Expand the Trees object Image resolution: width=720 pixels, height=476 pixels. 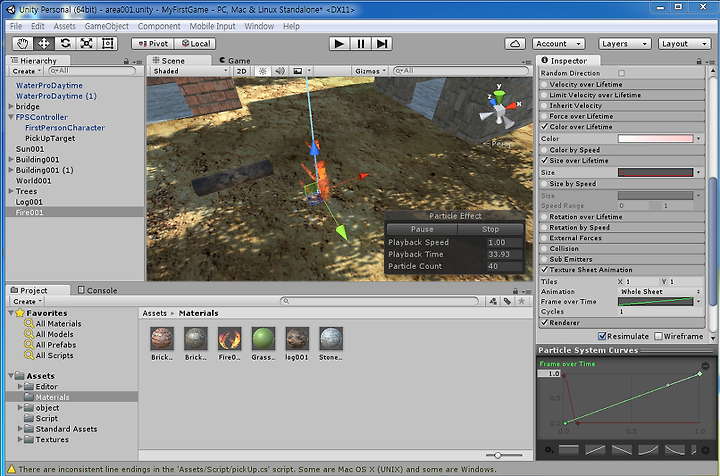coord(11,191)
